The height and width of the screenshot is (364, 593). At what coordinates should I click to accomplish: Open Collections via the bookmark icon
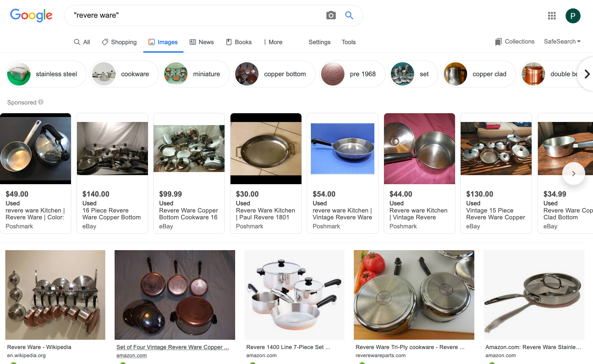[x=499, y=41]
